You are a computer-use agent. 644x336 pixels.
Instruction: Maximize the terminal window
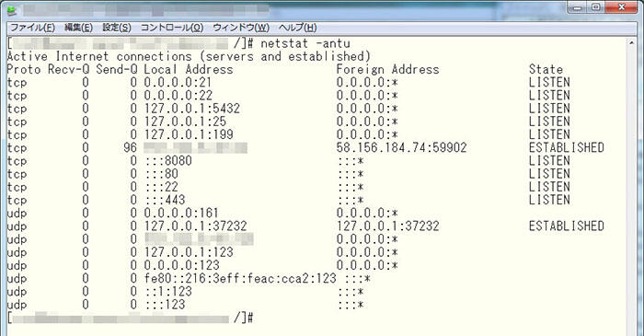click(596, 7)
